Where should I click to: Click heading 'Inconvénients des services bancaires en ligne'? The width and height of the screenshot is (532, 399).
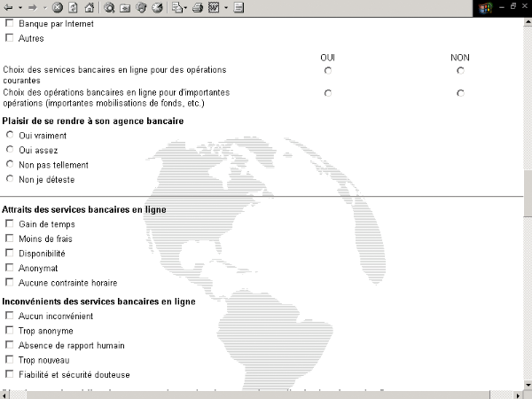click(x=98, y=301)
